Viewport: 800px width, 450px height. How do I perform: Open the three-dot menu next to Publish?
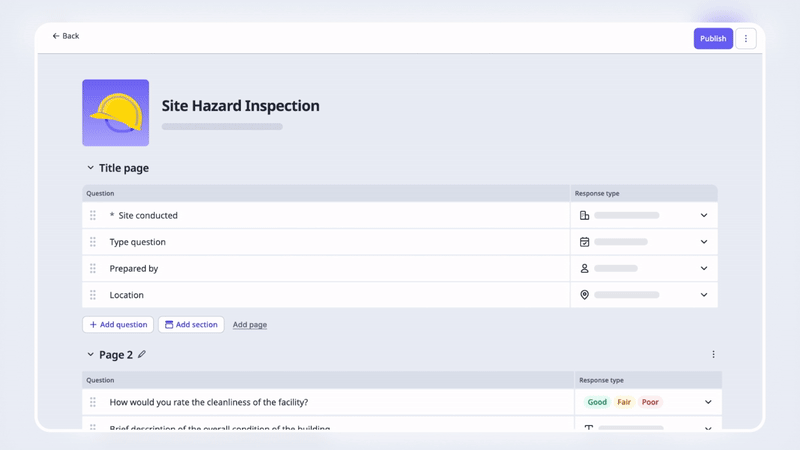click(x=746, y=39)
